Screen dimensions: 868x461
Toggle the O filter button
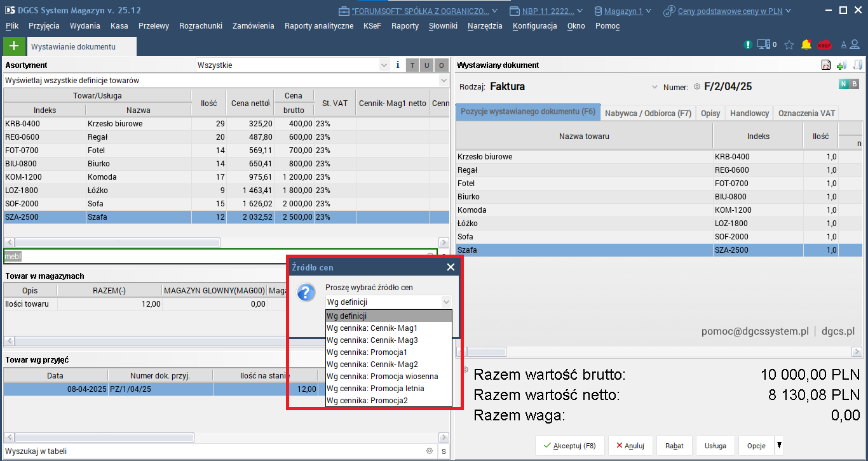pyautogui.click(x=442, y=65)
